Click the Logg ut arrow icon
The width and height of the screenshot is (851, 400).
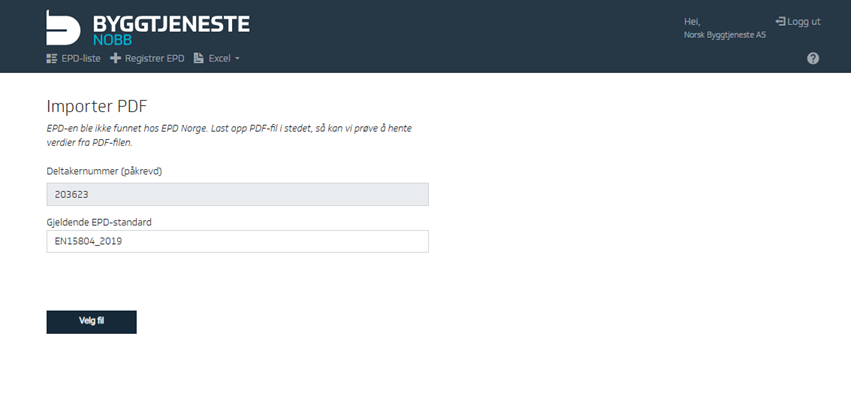click(780, 21)
